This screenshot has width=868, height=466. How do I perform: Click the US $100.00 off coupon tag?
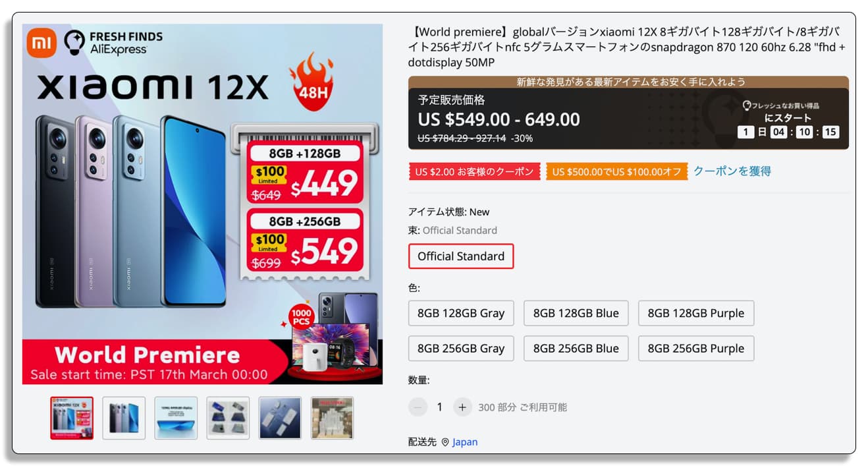[617, 172]
